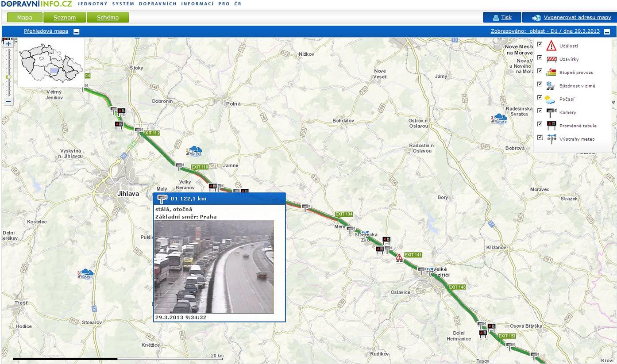Collapse the legend panel with the minus button
Viewport: 617px width, 364px height.
click(607, 31)
